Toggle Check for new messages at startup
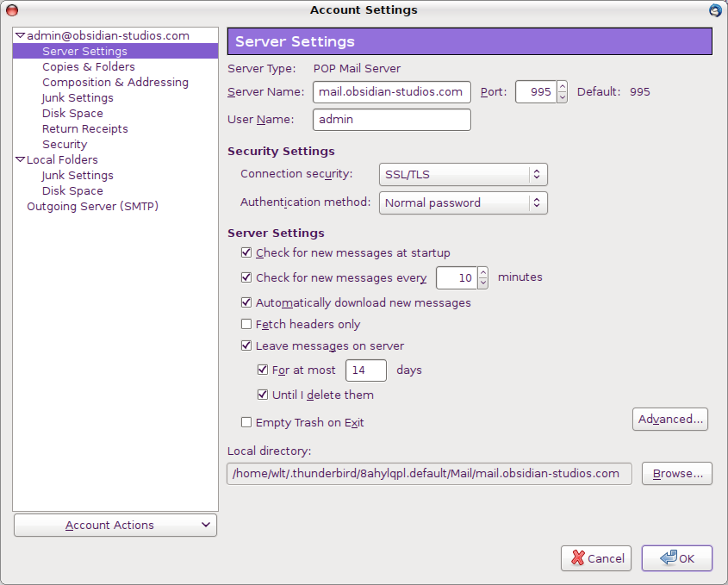This screenshot has height=585, width=728. pos(246,252)
